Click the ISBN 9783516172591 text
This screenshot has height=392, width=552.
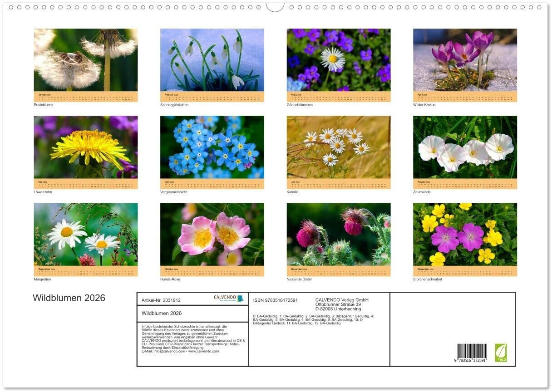(276, 300)
